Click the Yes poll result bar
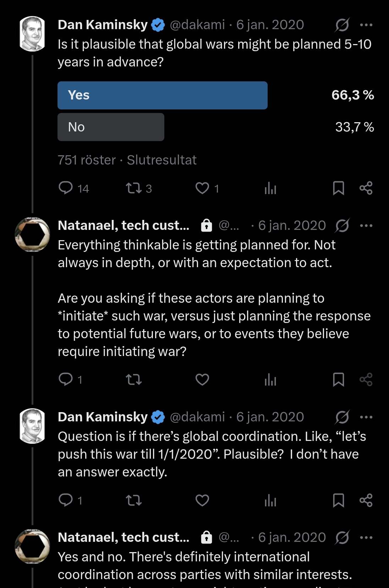Viewport: 389px width, 588px height. [x=162, y=95]
